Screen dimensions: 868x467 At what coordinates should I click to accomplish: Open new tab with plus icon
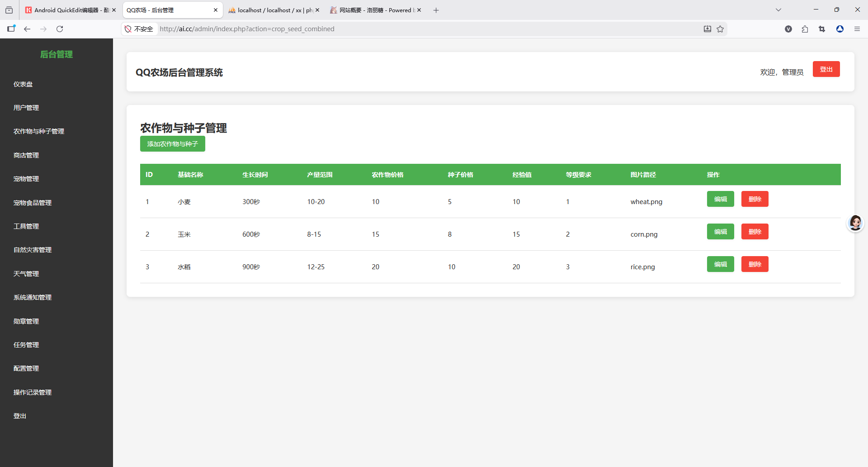[436, 10]
